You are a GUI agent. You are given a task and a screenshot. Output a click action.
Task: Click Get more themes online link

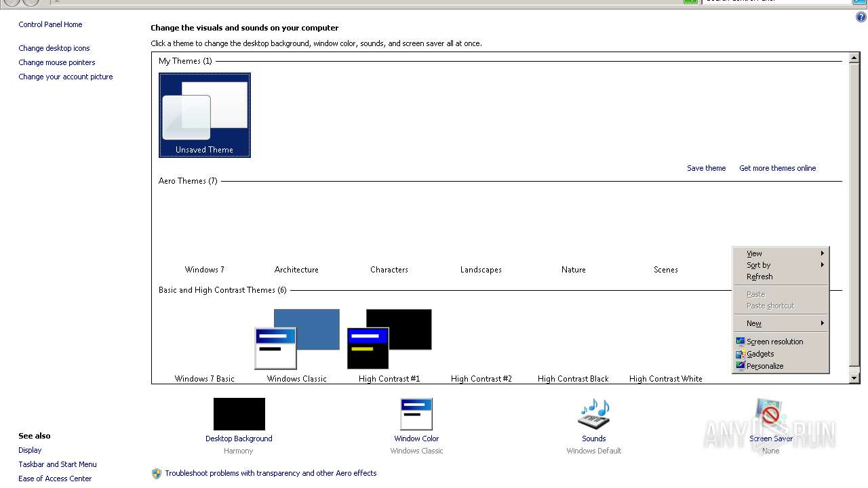tap(778, 168)
